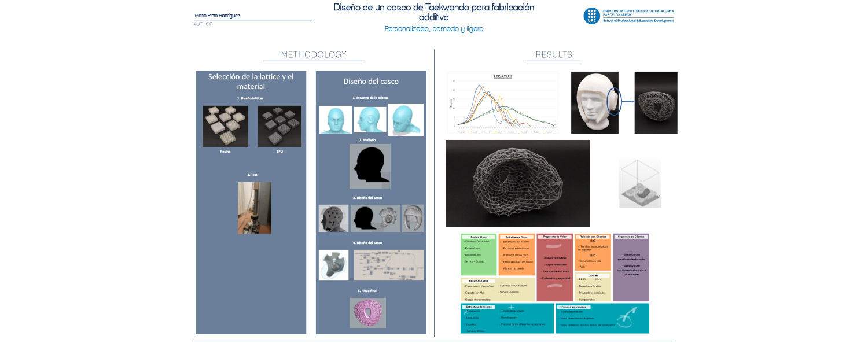Click the pink final piece render
The width and height of the screenshot is (868, 347).
tap(367, 313)
